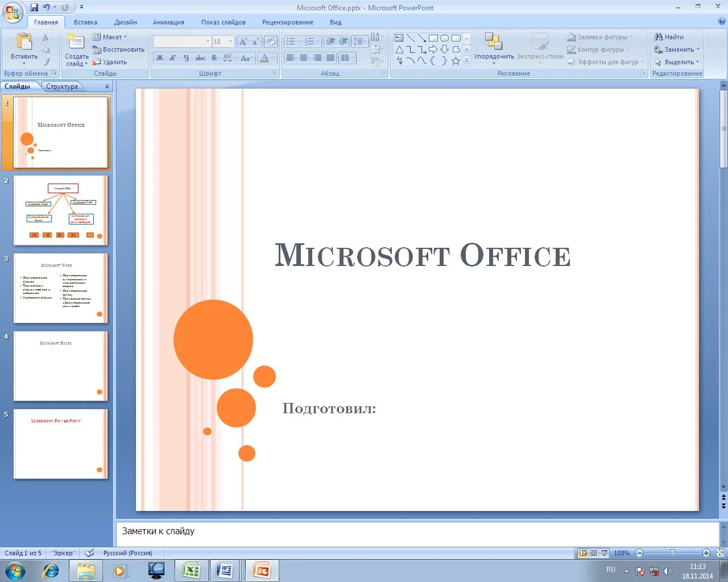Viewport: 728px width, 582px height.
Task: Open the Анимация ribbon tab
Action: tap(168, 22)
